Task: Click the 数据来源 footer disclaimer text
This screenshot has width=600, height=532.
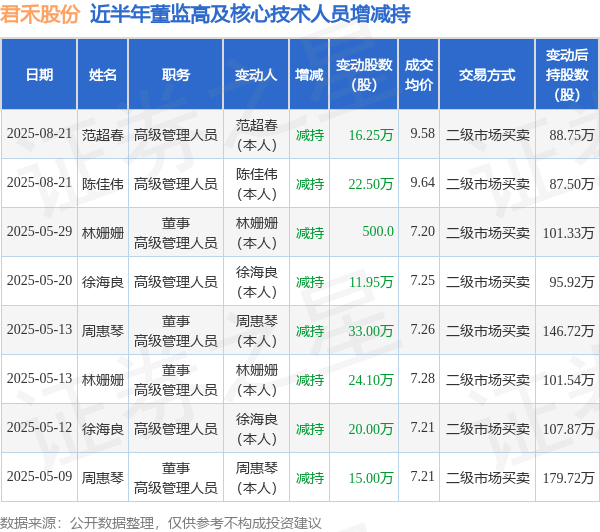Action: point(161,523)
